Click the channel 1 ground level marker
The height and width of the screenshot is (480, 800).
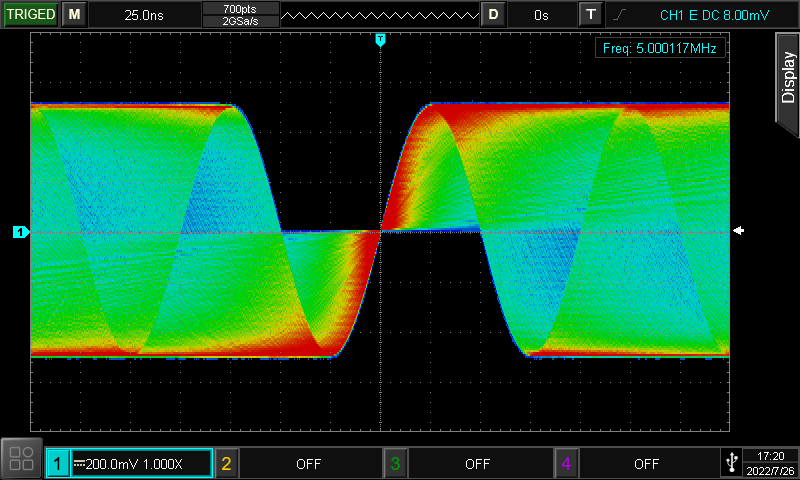tap(19, 232)
